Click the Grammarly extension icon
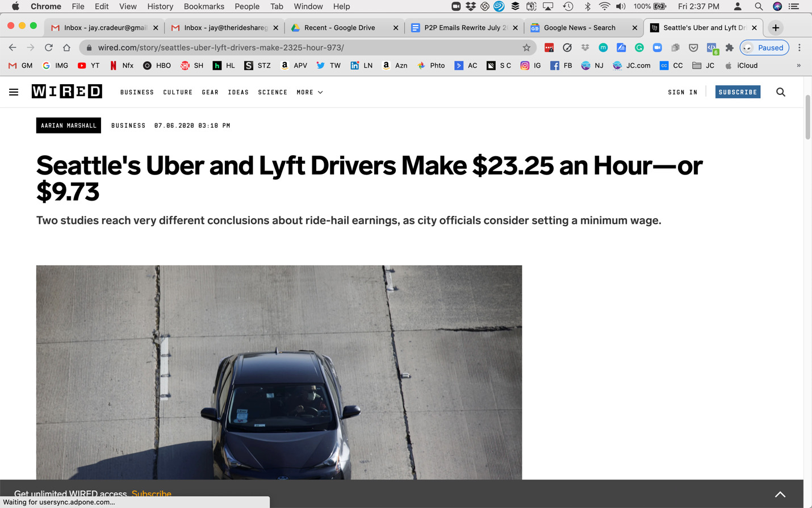This screenshot has height=508, width=812. click(639, 48)
